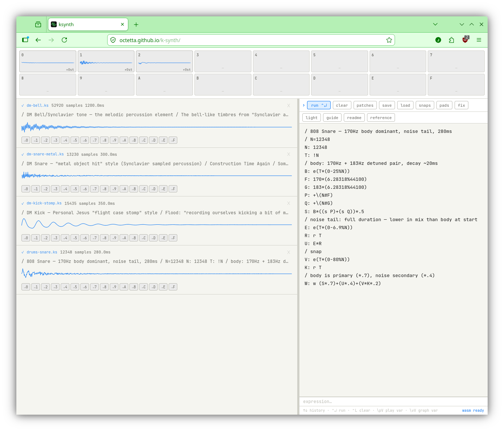Load a saved patch
The height and width of the screenshot is (431, 504).
(405, 105)
